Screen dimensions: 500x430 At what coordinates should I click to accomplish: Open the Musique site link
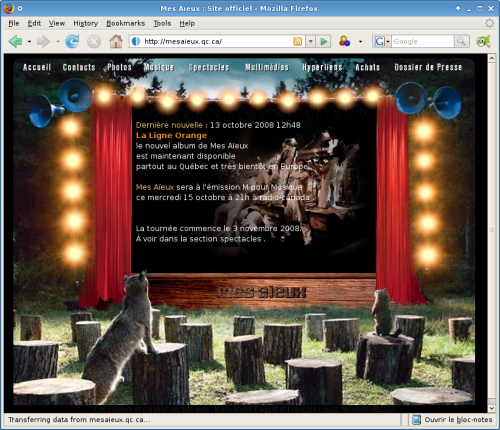[159, 67]
